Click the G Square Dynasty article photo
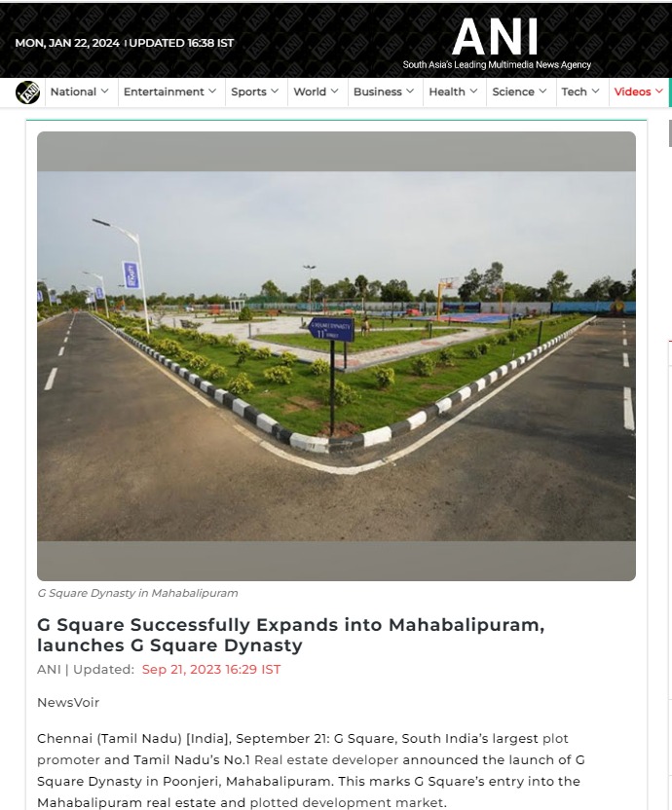Viewport: 672px width, 810px height. (337, 356)
